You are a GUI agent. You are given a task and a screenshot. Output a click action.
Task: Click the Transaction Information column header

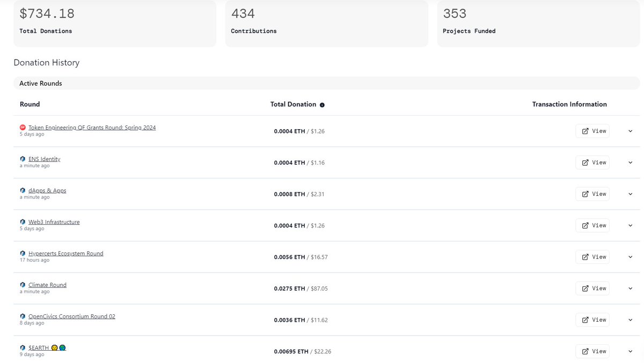coord(569,104)
